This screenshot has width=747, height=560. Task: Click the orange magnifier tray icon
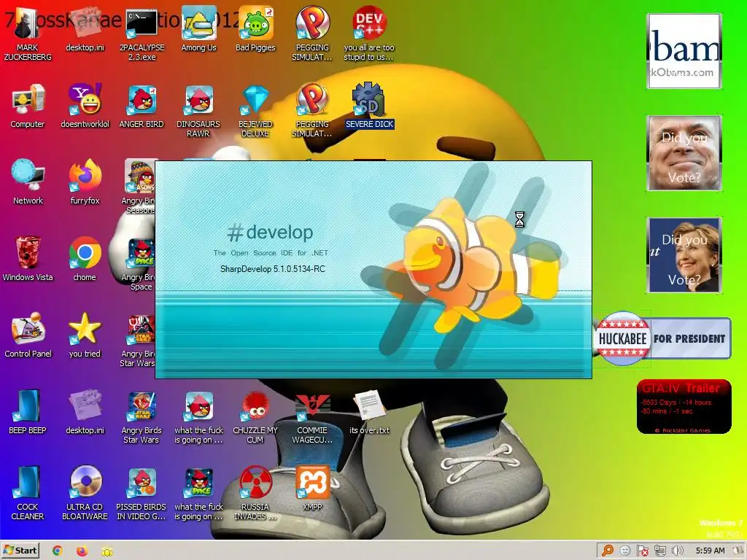pyautogui.click(x=608, y=551)
